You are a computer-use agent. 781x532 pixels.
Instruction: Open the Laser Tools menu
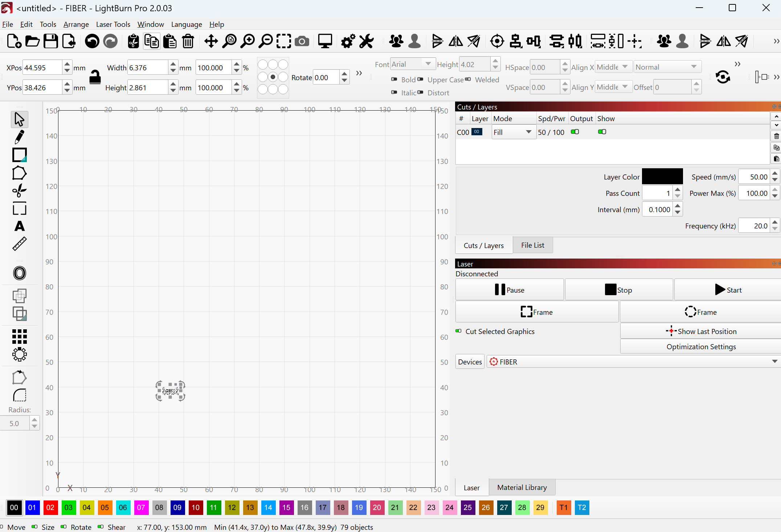(x=113, y=24)
